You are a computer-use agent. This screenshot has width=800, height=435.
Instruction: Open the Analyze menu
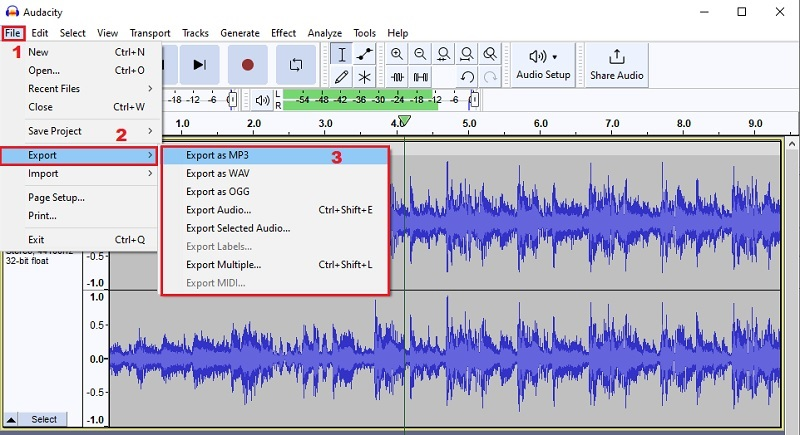click(324, 33)
